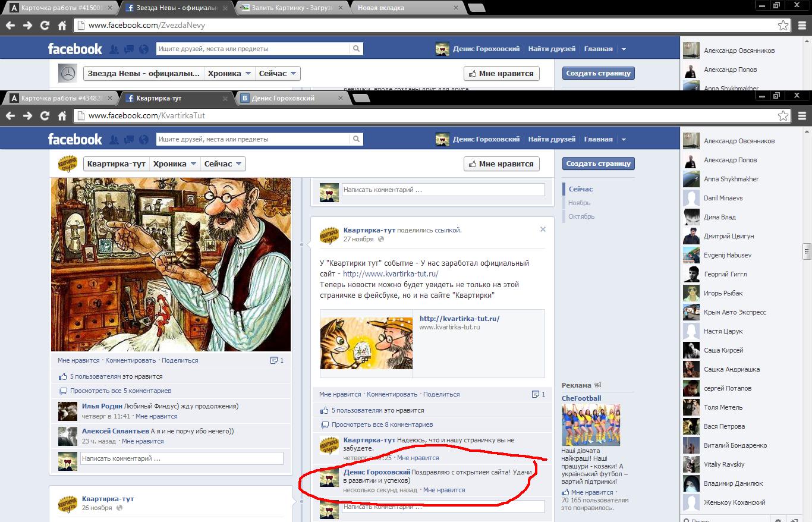Open new tab button in KvartirkaTut window
Image resolution: width=812 pixels, height=522 pixels.
click(361, 98)
